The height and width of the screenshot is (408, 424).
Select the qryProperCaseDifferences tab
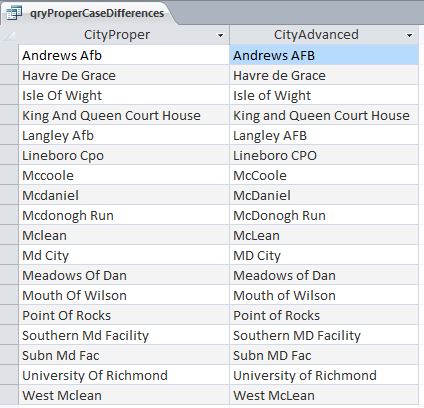coord(88,13)
